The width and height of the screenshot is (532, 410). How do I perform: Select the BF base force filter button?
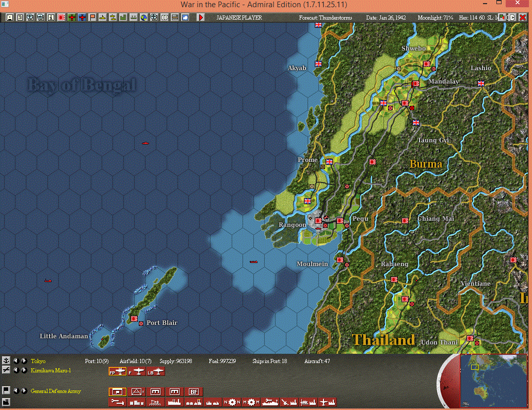click(x=194, y=391)
